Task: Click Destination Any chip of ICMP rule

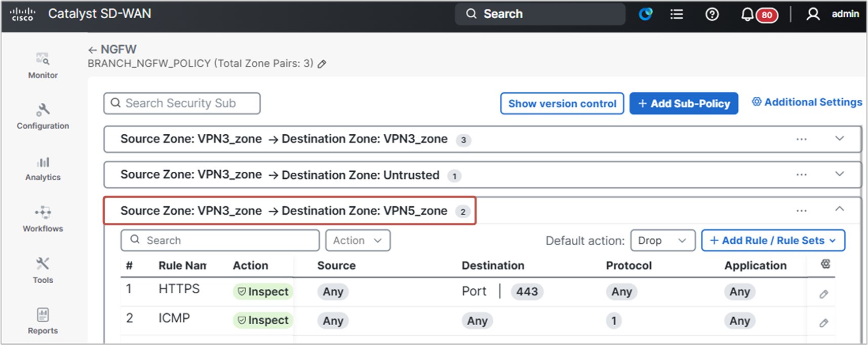Action: point(477,321)
